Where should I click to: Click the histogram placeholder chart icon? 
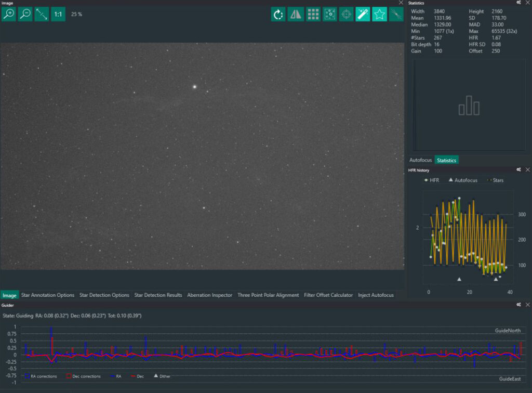tap(469, 106)
